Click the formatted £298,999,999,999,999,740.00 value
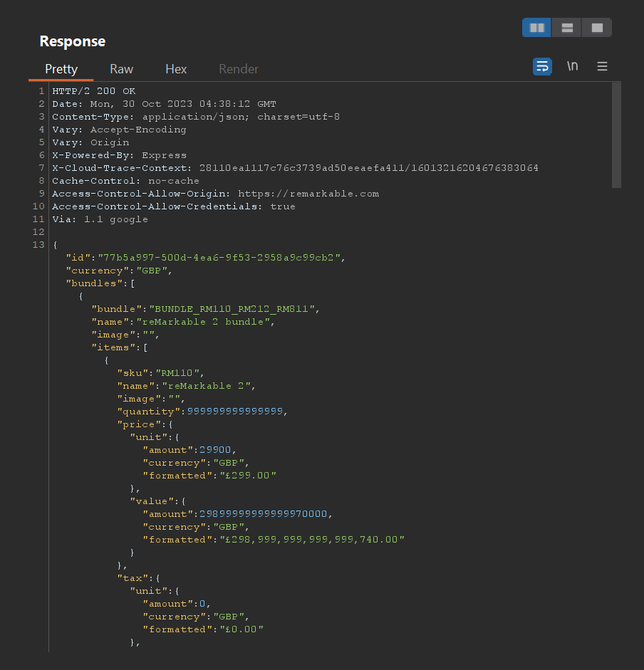The height and width of the screenshot is (670, 644). coord(312,540)
